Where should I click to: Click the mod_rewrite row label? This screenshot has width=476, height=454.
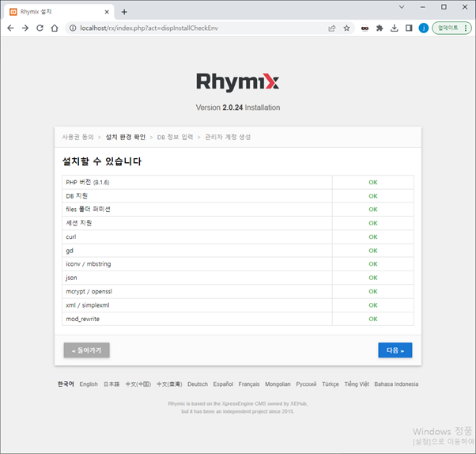(83, 319)
